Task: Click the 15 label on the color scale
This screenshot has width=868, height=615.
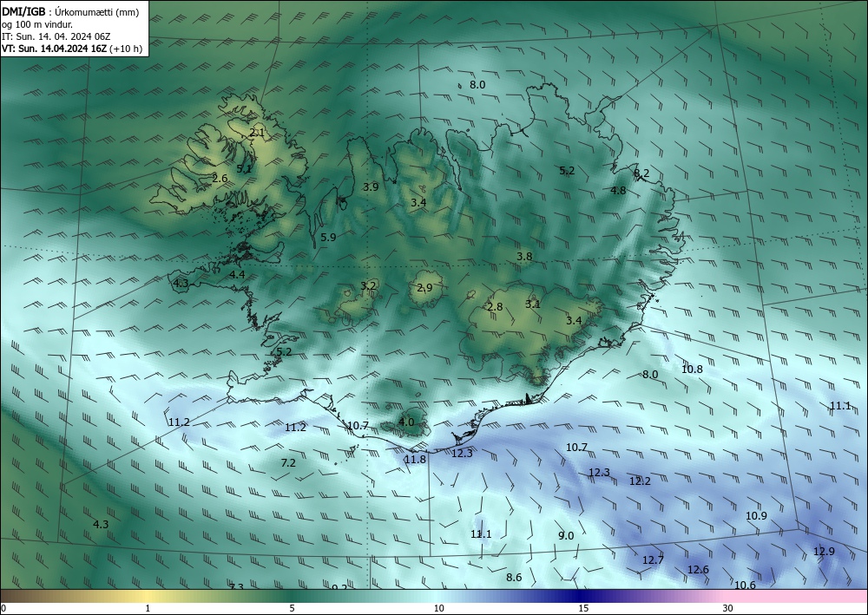Action: (x=583, y=608)
